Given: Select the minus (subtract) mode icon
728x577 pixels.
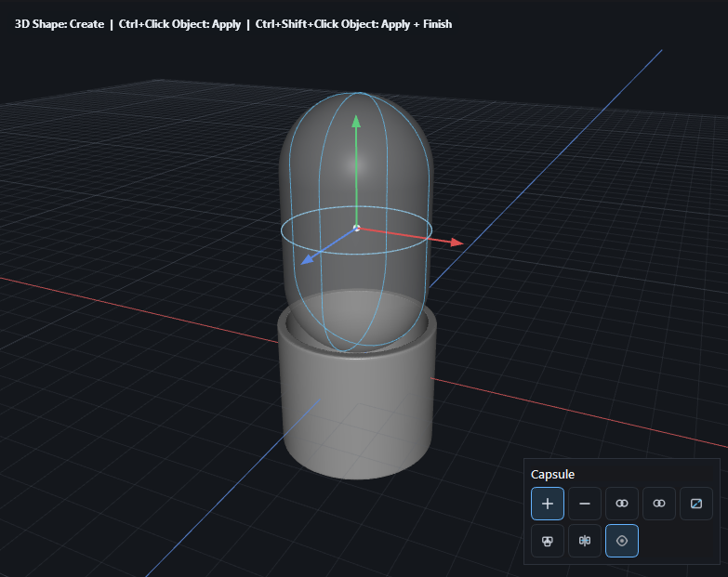Looking at the screenshot, I should click(585, 504).
